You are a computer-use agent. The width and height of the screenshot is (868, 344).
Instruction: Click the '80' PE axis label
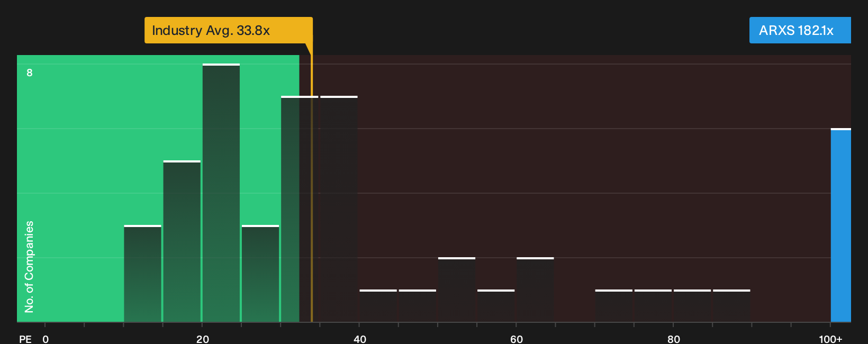pos(674,339)
